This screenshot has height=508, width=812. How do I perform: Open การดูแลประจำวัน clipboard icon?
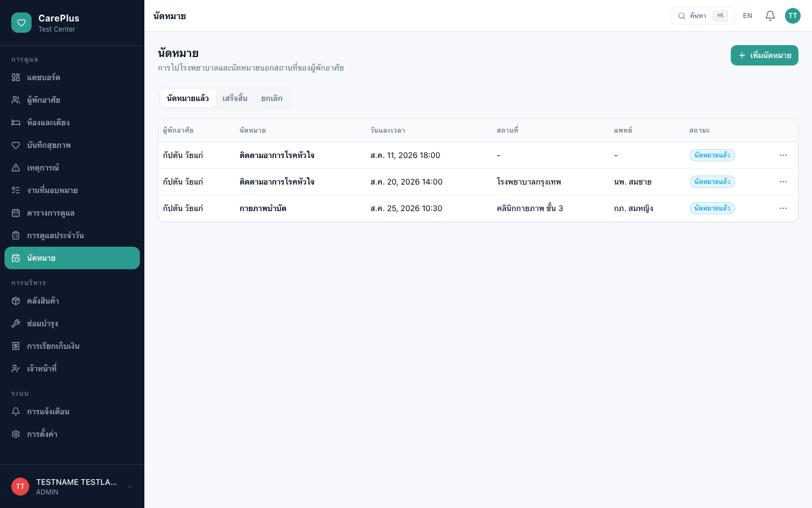tap(16, 235)
